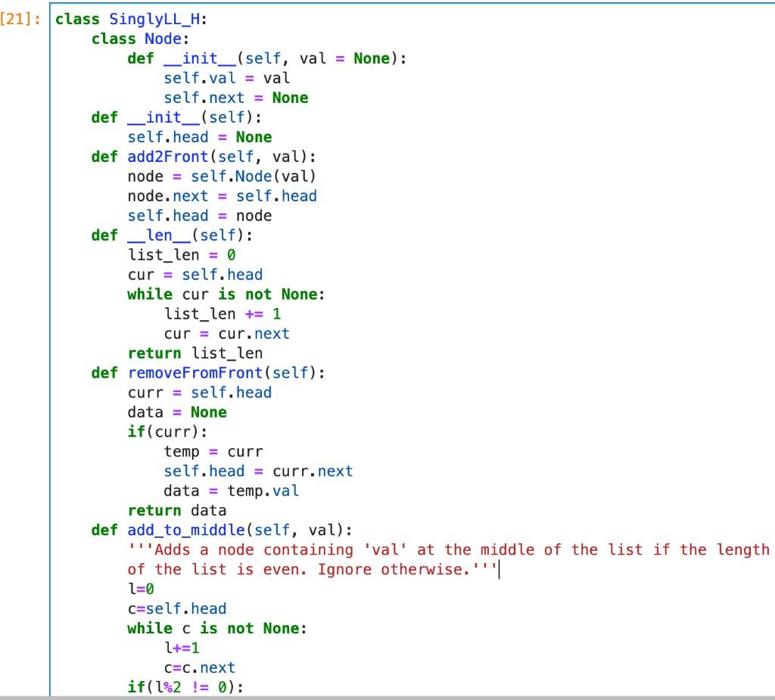Click the removeFromFront method name
Viewport: 775px width, 700px height.
pos(195,372)
